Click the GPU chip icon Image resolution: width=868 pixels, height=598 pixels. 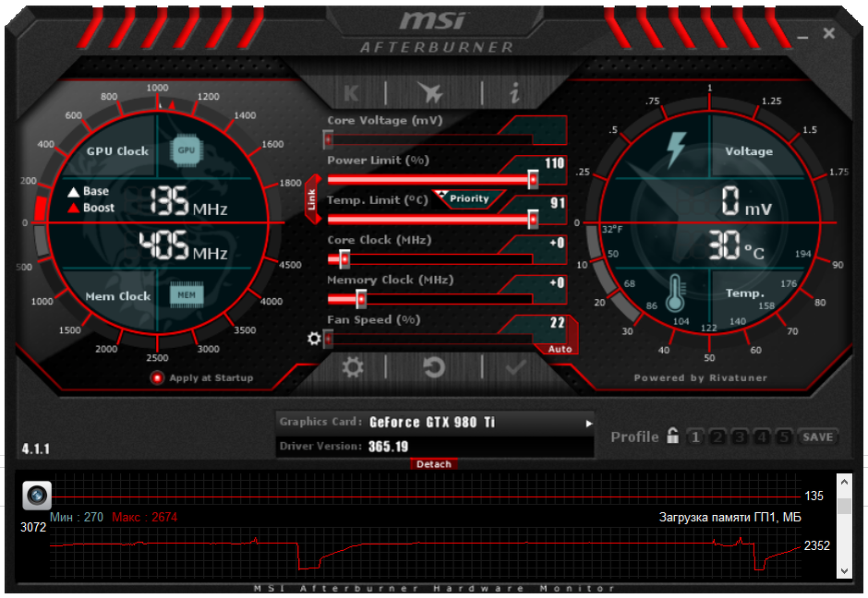click(x=186, y=149)
